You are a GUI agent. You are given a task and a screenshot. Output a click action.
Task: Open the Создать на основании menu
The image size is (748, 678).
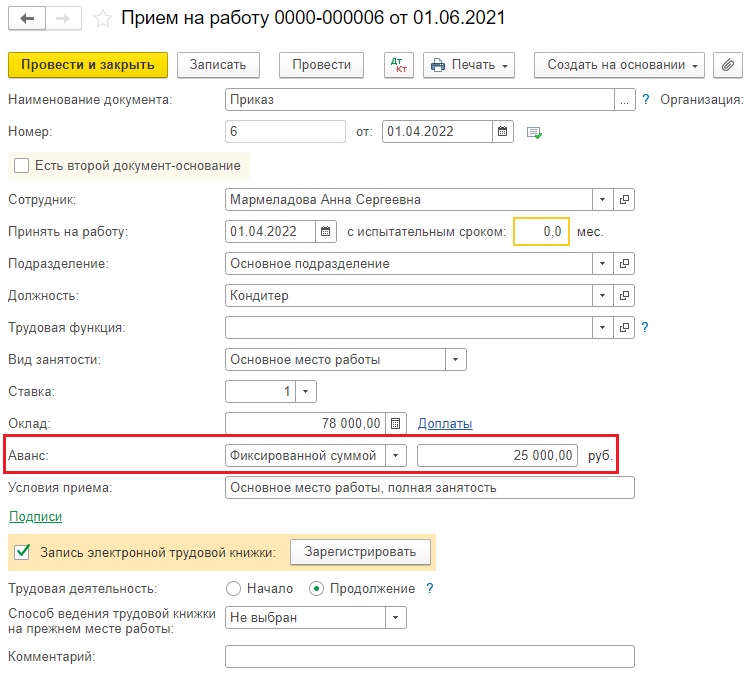[619, 65]
